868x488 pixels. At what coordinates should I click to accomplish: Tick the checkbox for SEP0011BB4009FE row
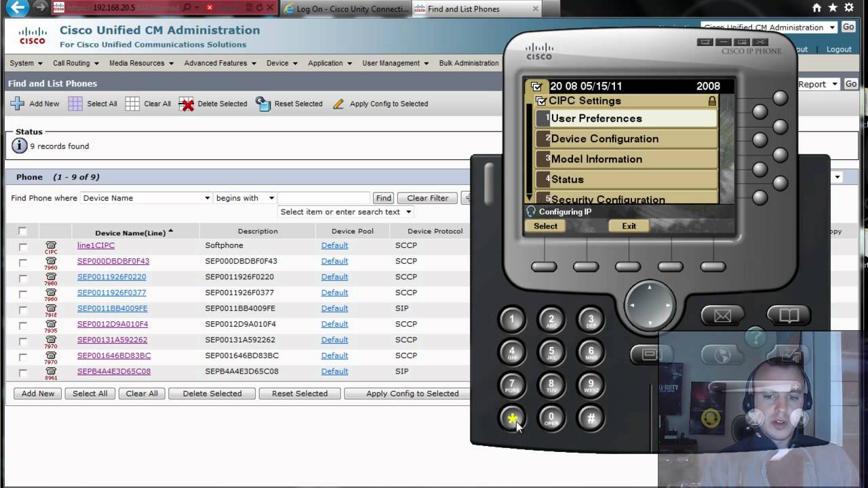click(x=23, y=310)
